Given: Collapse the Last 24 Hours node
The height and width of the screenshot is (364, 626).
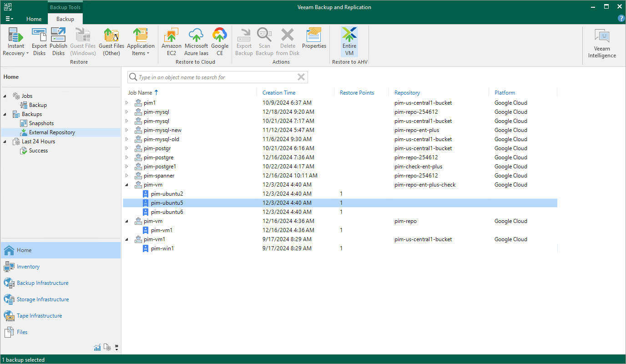Looking at the screenshot, I should pos(5,142).
